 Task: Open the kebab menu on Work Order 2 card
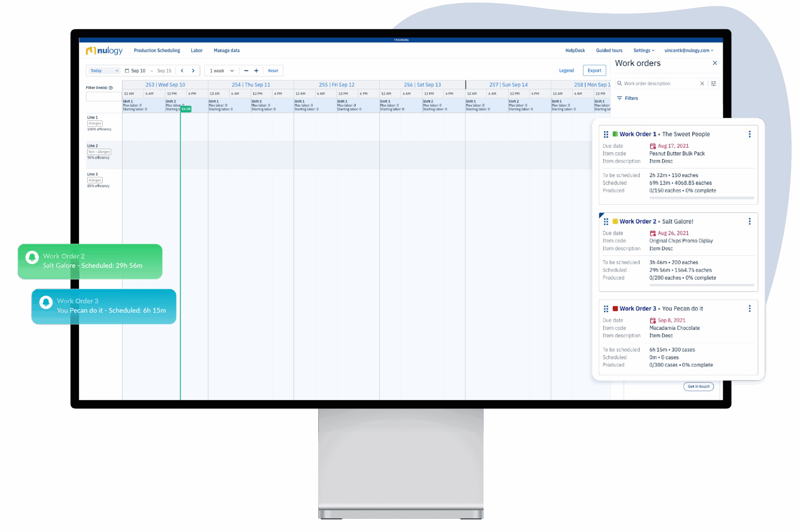pos(750,221)
